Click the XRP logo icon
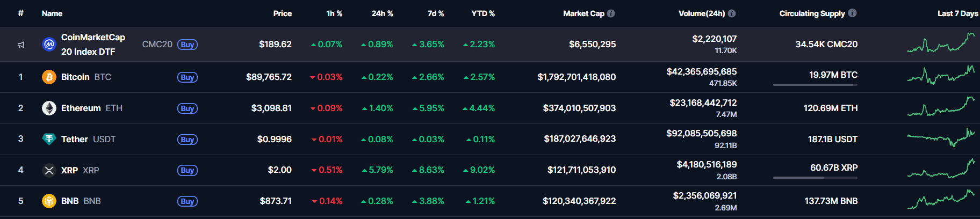The width and height of the screenshot is (980, 219). 49,170
